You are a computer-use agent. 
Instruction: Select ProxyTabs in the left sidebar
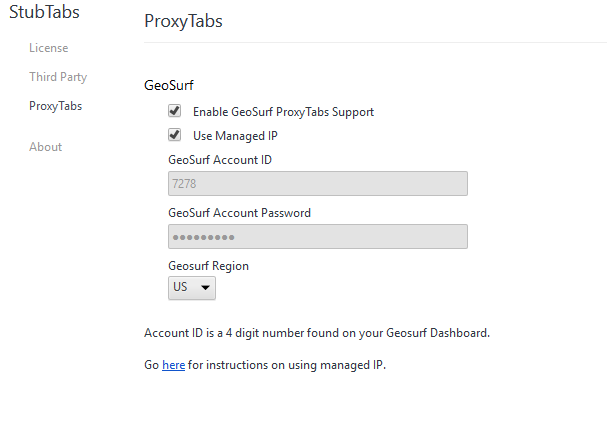[55, 106]
